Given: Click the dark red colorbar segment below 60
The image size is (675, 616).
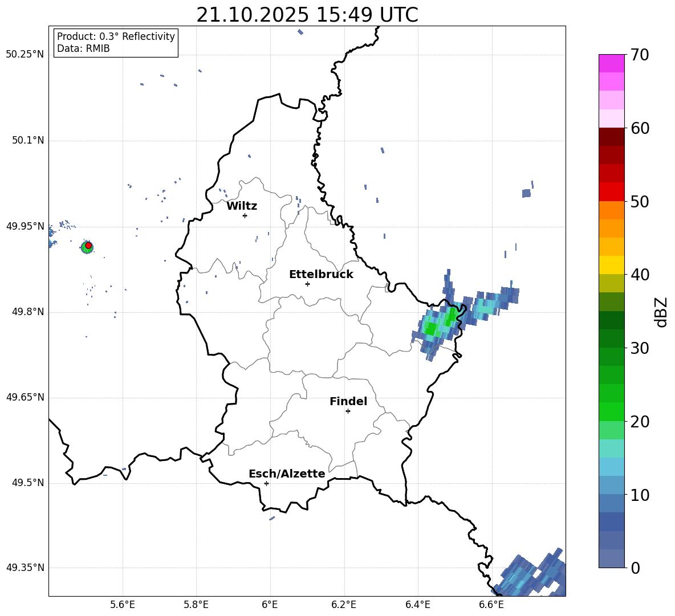Looking at the screenshot, I should coord(611,137).
